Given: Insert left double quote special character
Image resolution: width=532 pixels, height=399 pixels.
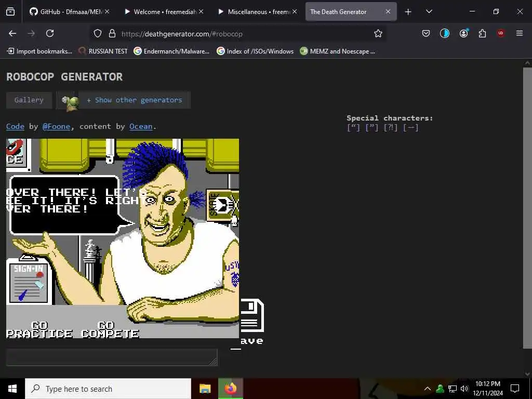Looking at the screenshot, I should click(x=353, y=128).
